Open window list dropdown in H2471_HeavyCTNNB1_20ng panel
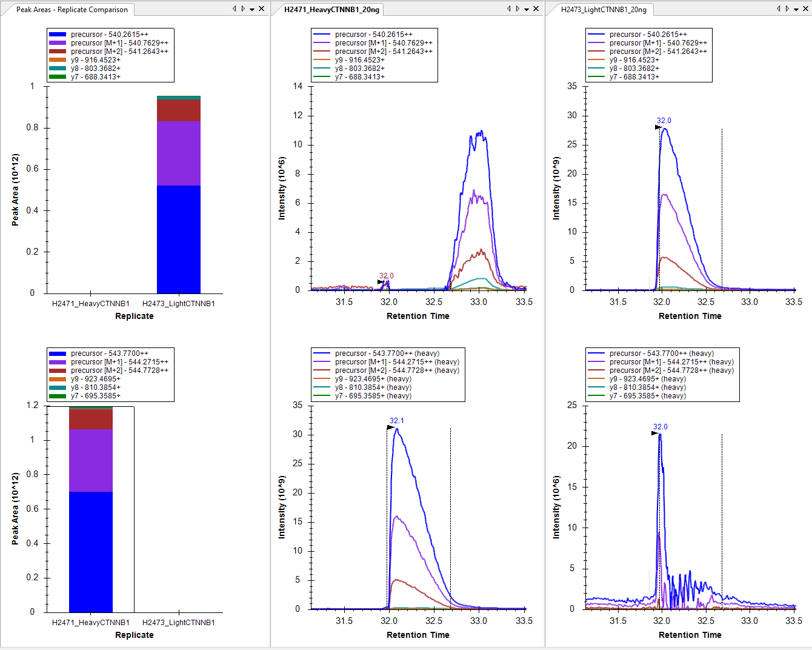The image size is (812, 650). [527, 9]
